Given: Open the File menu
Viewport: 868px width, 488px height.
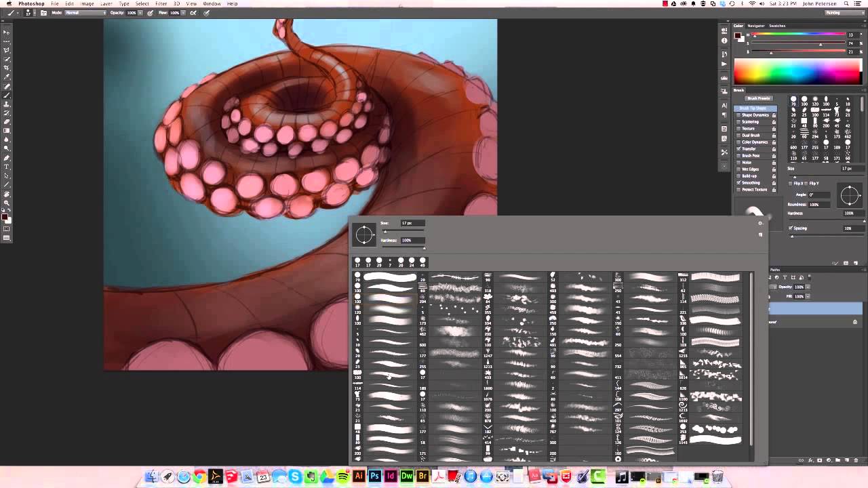Looking at the screenshot, I should click(x=54, y=4).
